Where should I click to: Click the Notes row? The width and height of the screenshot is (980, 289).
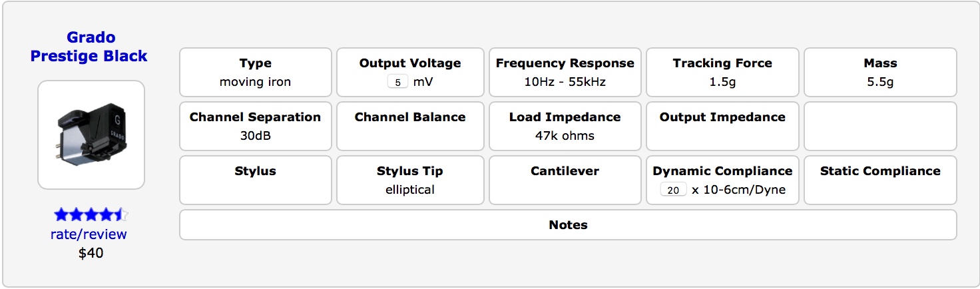pos(568,225)
